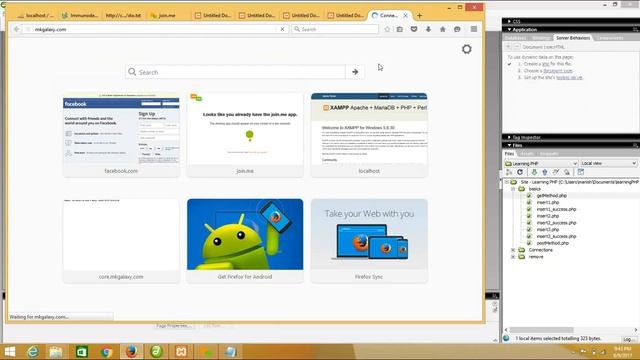
Task: Switch to the localhost tab
Action: point(35,16)
